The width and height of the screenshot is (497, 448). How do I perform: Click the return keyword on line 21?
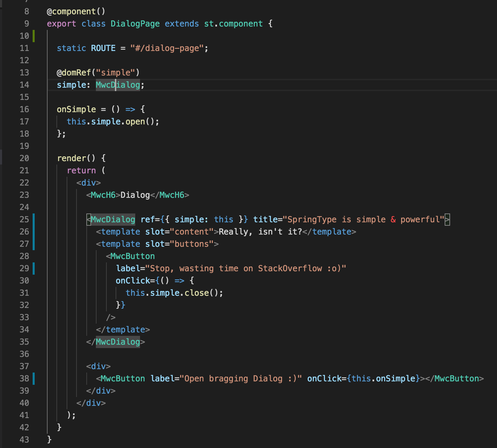pos(81,171)
